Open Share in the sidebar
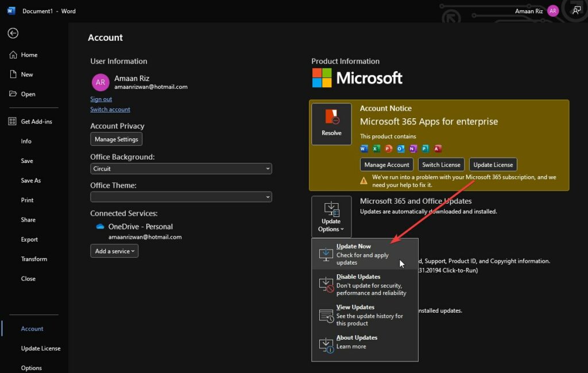Viewport: 588px width, 373px height. tap(28, 220)
